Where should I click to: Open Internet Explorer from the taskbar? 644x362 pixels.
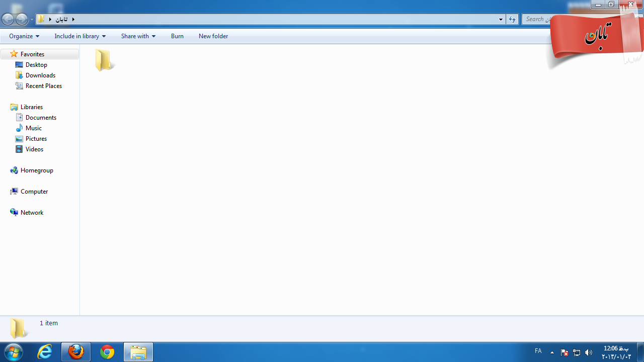[x=45, y=352]
